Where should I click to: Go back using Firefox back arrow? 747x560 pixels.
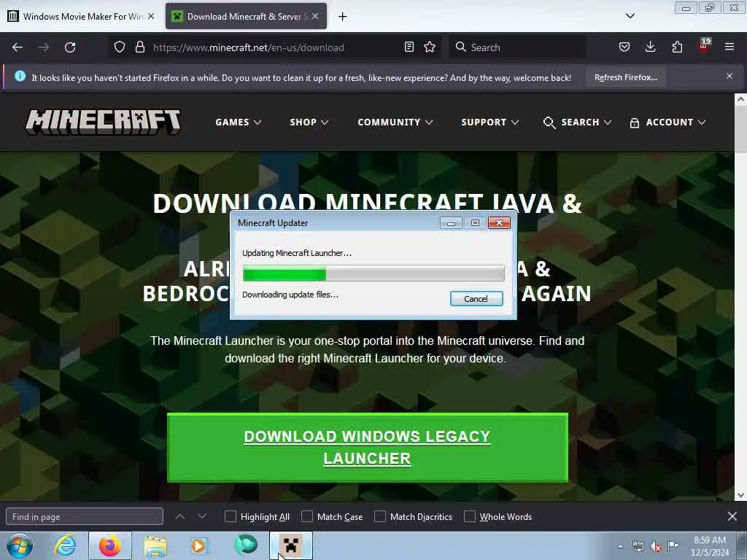pyautogui.click(x=18, y=47)
